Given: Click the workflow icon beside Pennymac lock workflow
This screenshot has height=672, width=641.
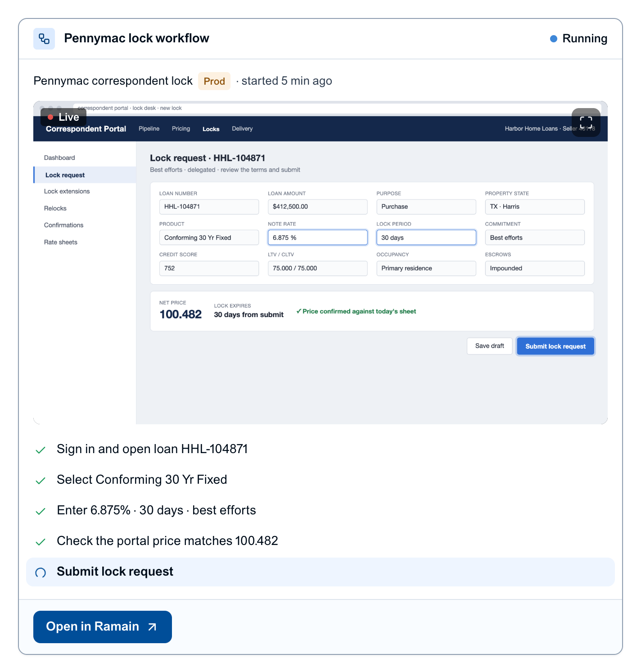Looking at the screenshot, I should coord(44,39).
